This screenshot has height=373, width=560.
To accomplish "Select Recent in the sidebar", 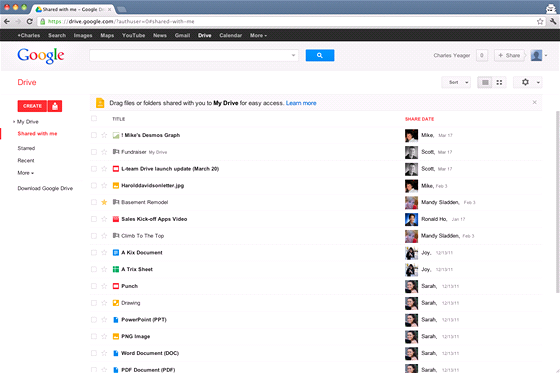I will [26, 160].
